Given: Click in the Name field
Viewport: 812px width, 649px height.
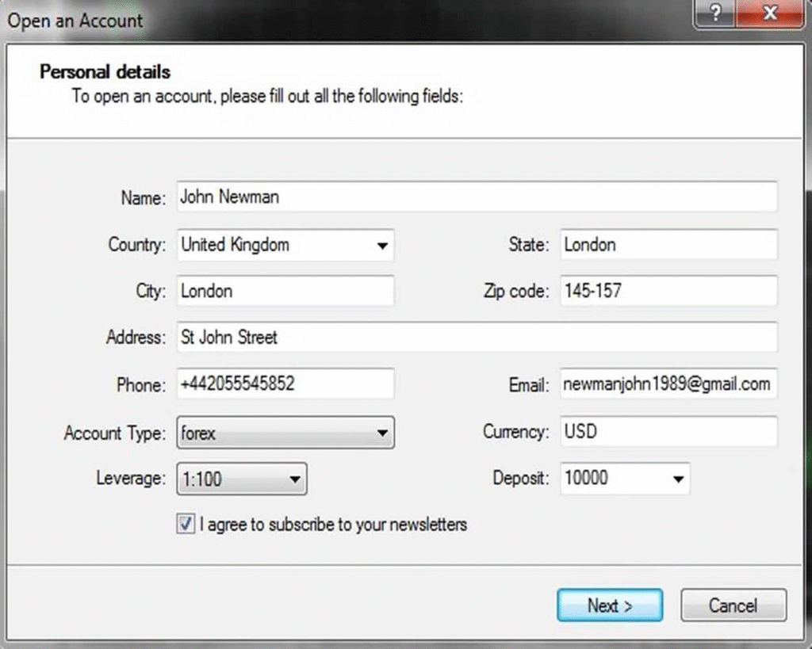Looking at the screenshot, I should pyautogui.click(x=476, y=197).
